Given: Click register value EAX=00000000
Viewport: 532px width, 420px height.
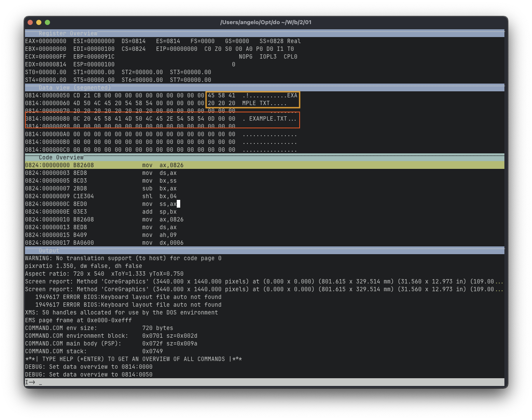Looking at the screenshot, I should [x=46, y=41].
